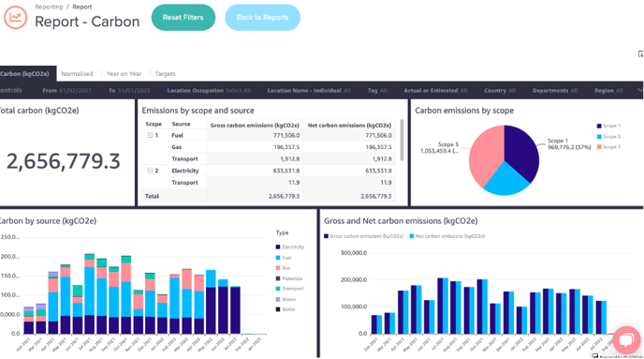The image size is (644, 359).
Task: Toggle Electricity legend entry in source chart
Action: (290, 247)
